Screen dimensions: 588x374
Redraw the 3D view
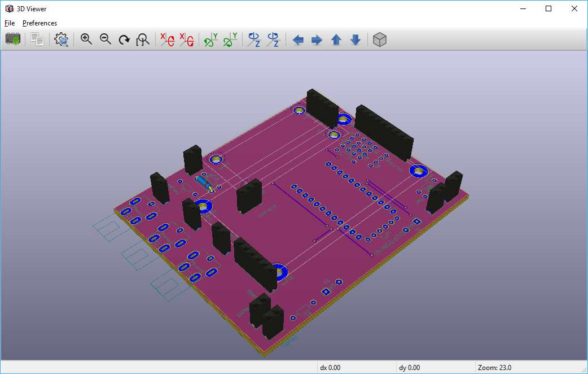pos(124,39)
